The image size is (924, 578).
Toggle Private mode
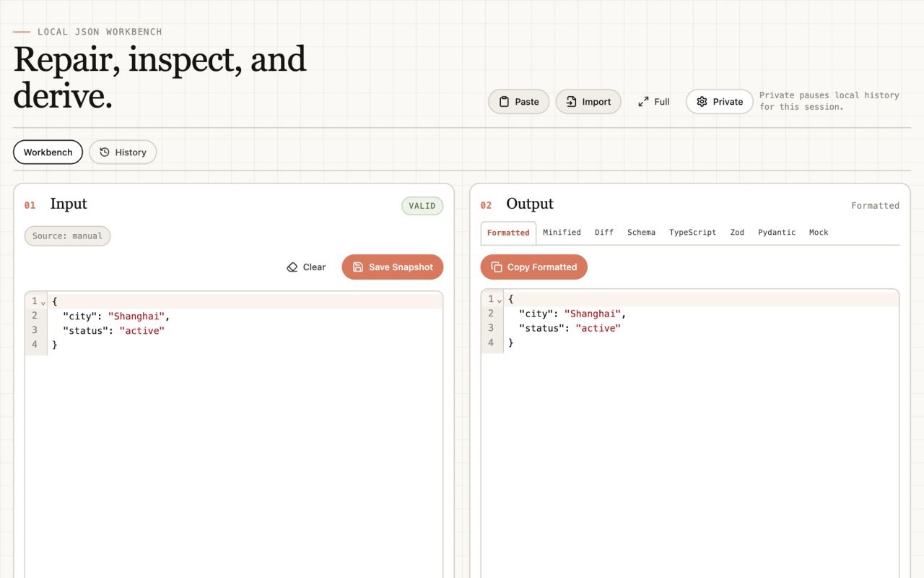click(719, 102)
